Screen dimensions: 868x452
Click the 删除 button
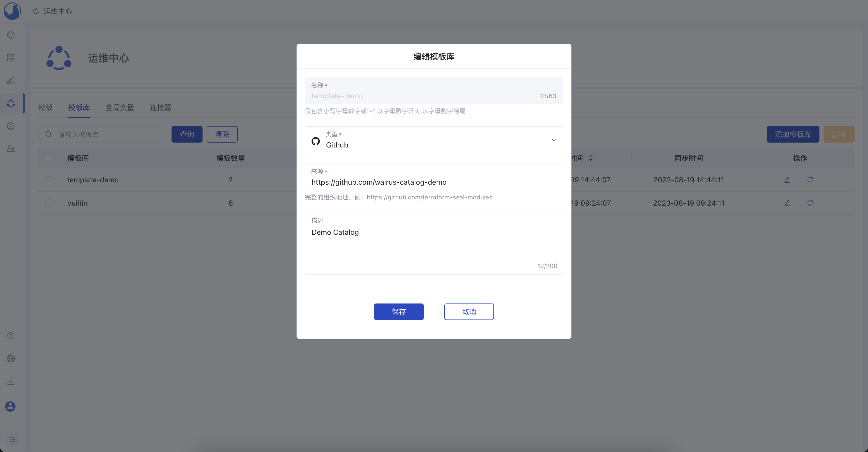[839, 134]
